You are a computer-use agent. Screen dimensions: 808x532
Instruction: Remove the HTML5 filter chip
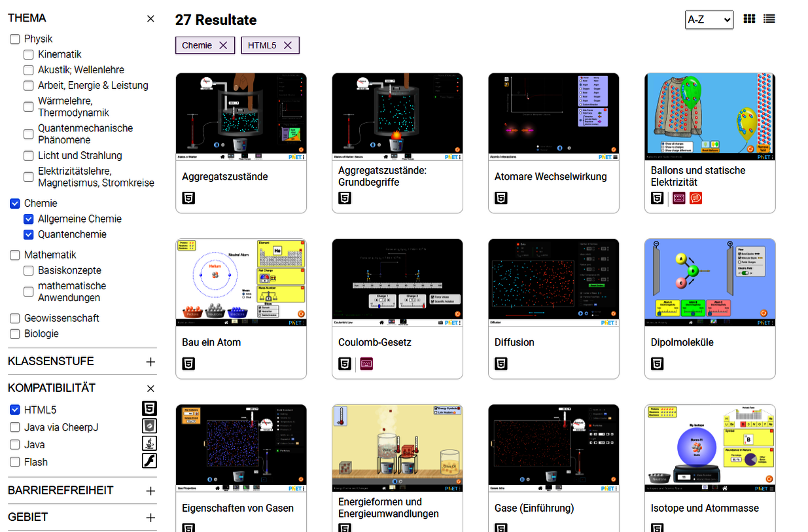288,45
